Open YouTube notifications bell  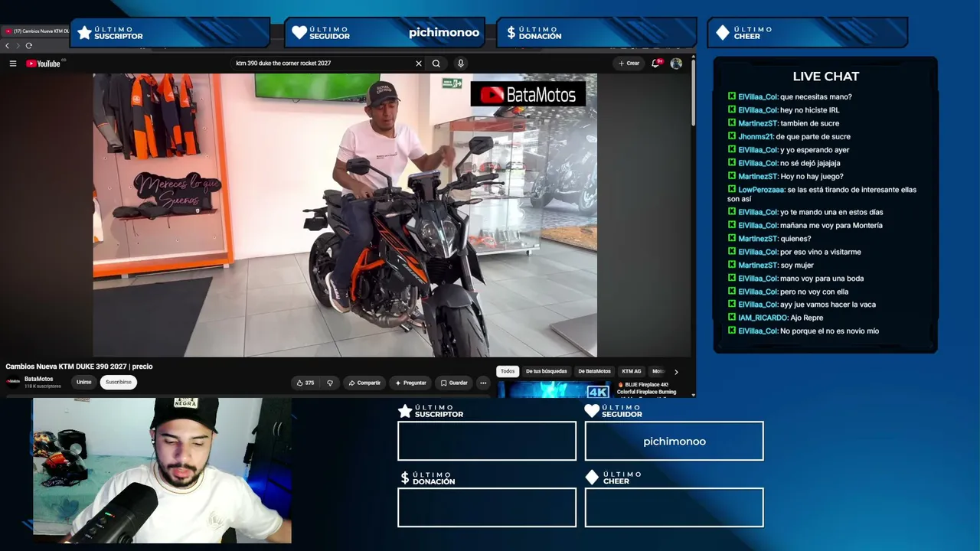click(x=656, y=64)
